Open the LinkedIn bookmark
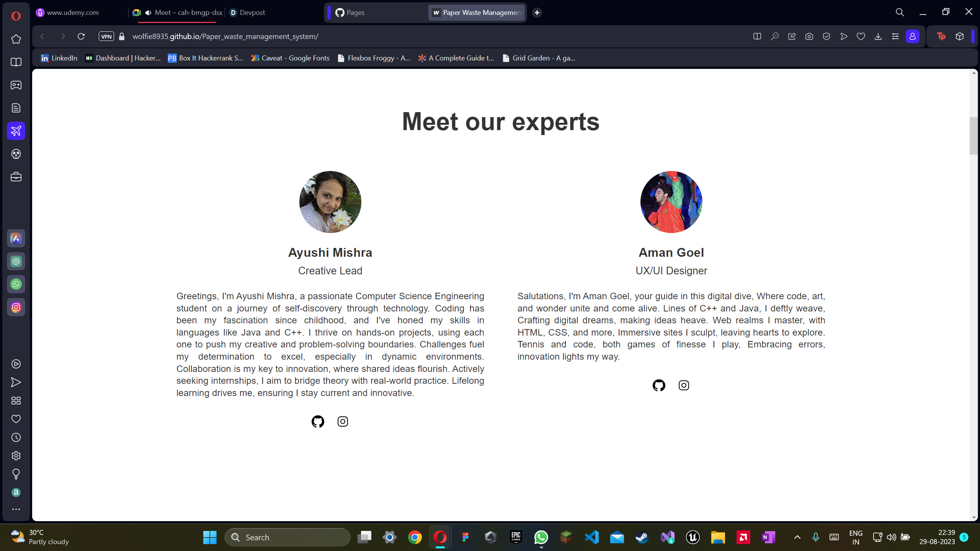 59,58
